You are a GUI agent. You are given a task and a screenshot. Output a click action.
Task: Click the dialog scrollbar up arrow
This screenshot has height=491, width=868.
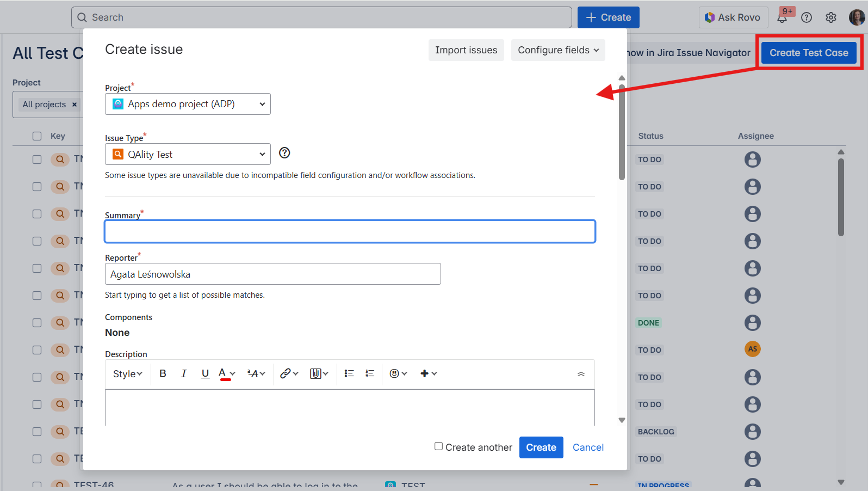pyautogui.click(x=622, y=78)
